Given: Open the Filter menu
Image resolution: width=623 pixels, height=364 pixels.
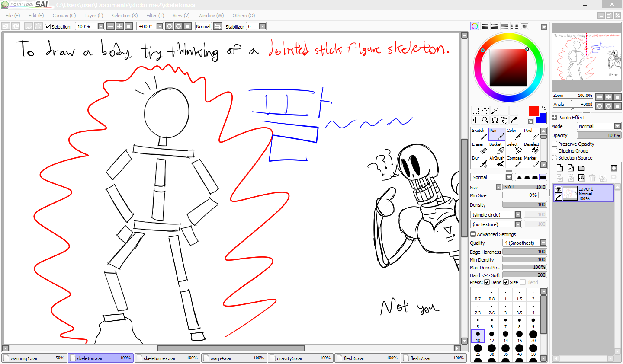Looking at the screenshot, I should (x=154, y=16).
